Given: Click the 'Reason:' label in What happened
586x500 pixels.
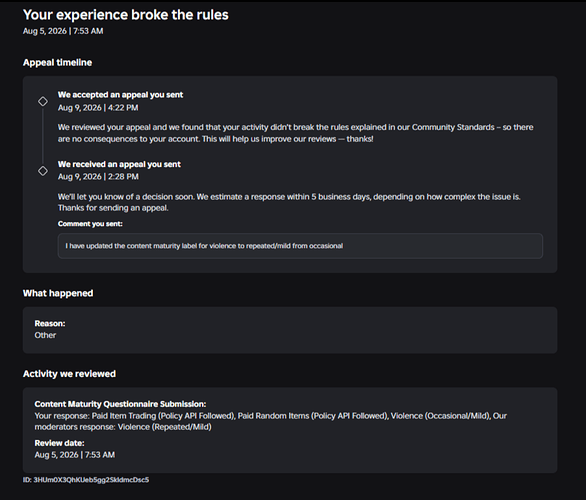Looking at the screenshot, I should [50, 324].
